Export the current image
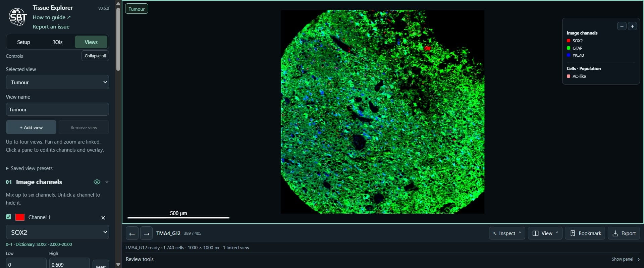This screenshot has width=644, height=268. [624, 233]
